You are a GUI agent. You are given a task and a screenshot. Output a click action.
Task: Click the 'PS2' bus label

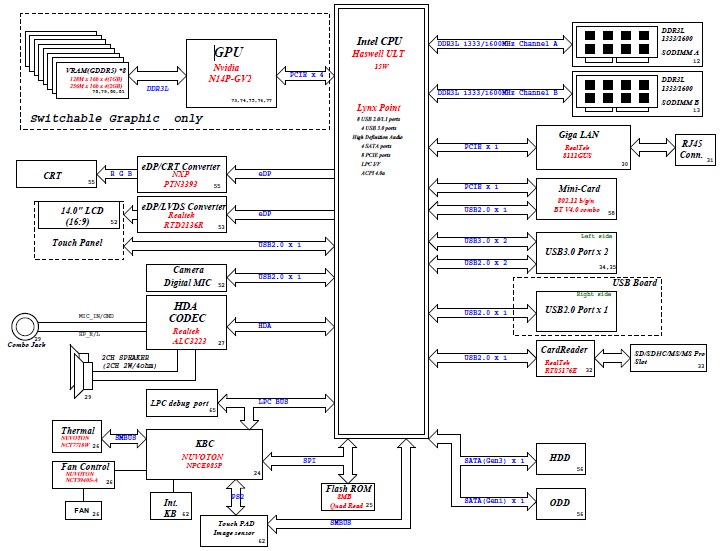237,497
